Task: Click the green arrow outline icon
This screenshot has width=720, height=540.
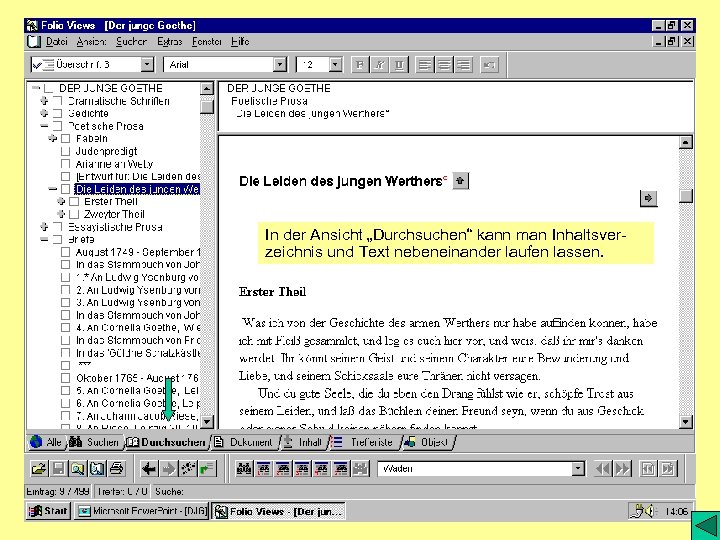Action: click(208, 468)
